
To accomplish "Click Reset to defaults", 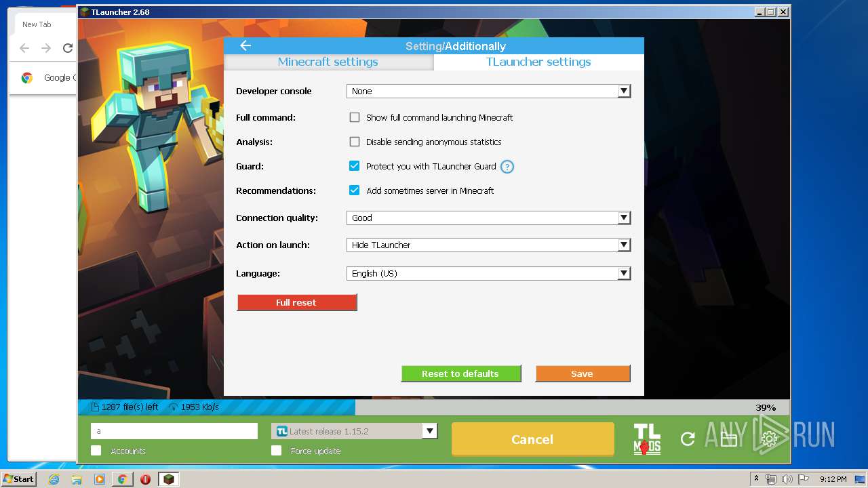I will (x=461, y=373).
